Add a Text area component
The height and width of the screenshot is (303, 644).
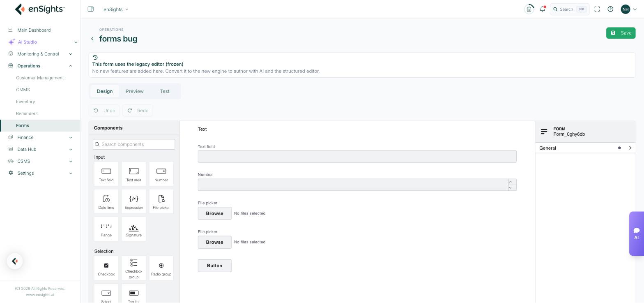point(134,174)
